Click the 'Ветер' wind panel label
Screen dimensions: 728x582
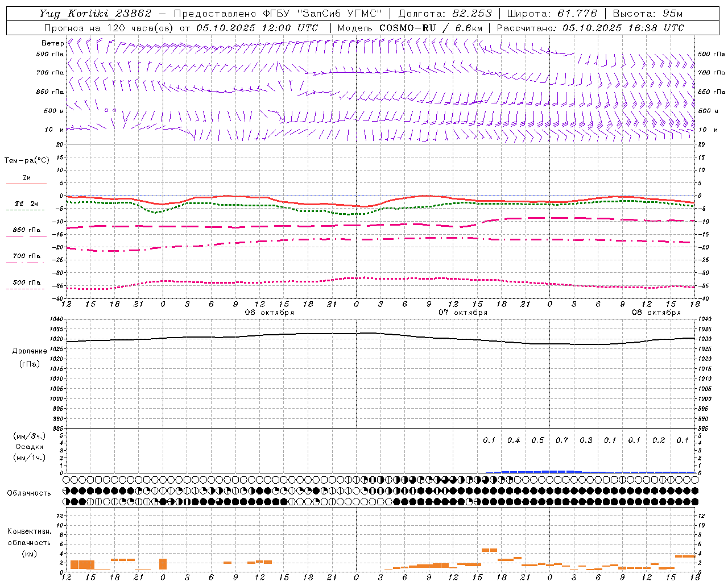tap(52, 43)
